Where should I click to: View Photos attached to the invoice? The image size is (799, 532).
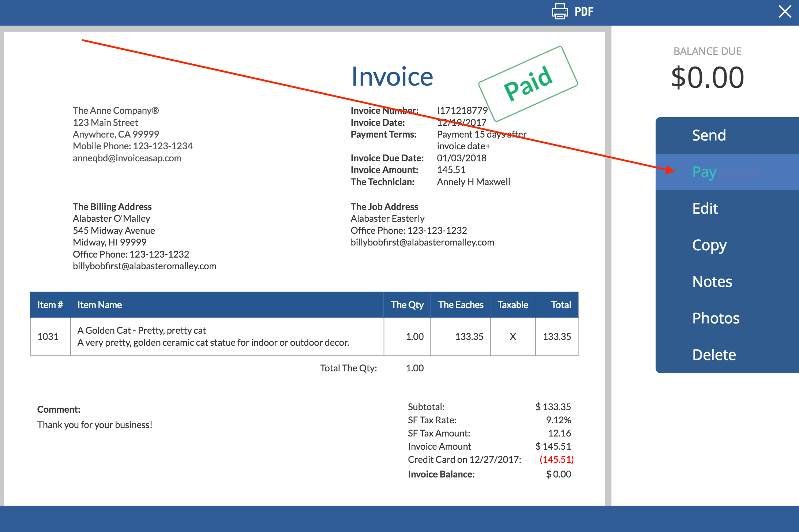click(716, 318)
